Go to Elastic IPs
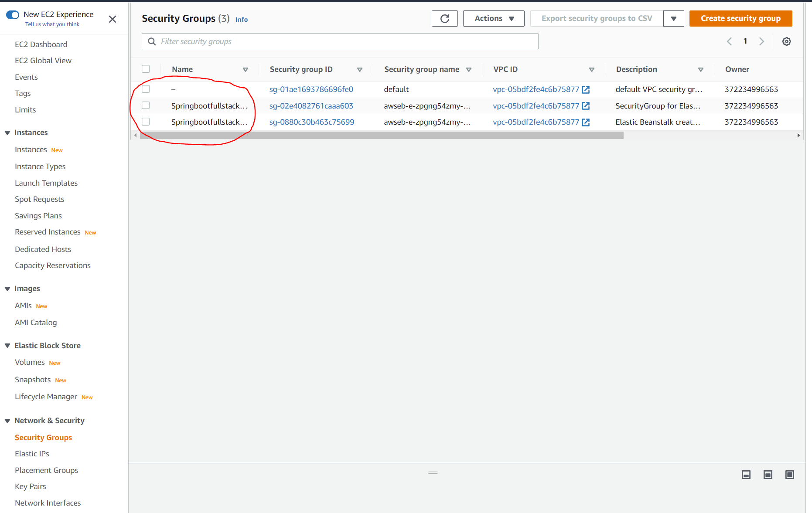 (x=32, y=454)
